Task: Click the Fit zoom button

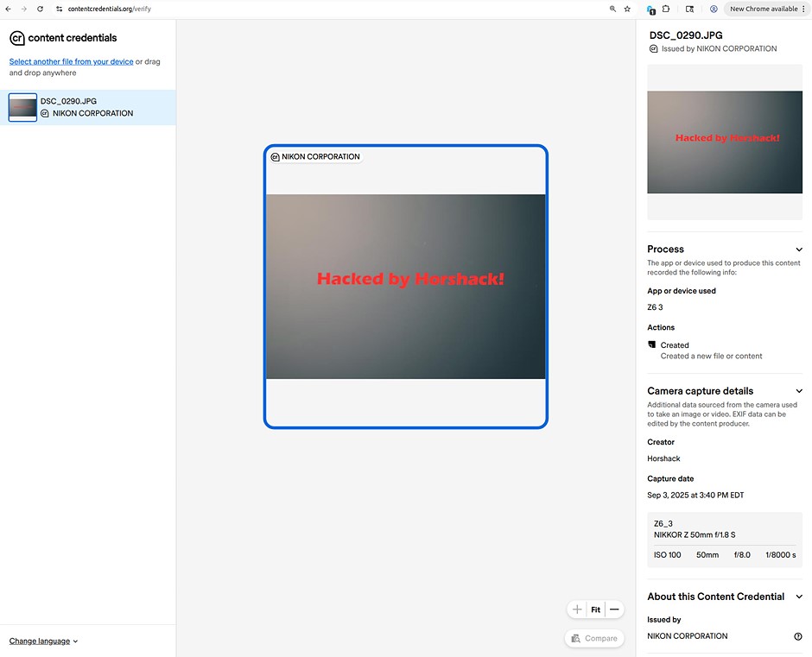Action: click(x=595, y=610)
